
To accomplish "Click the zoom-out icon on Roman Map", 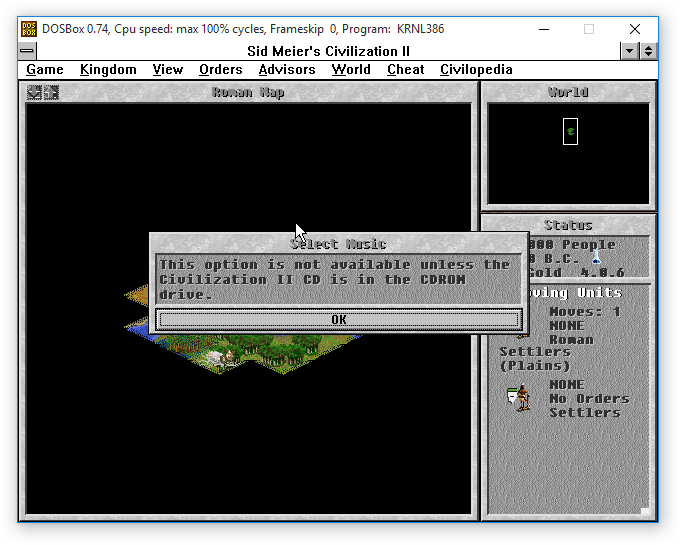I will 34,92.
